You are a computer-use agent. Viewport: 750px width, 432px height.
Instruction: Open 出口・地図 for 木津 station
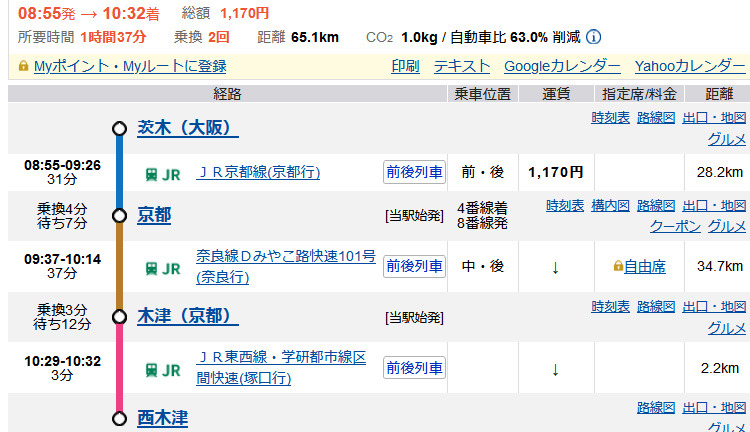[714, 306]
